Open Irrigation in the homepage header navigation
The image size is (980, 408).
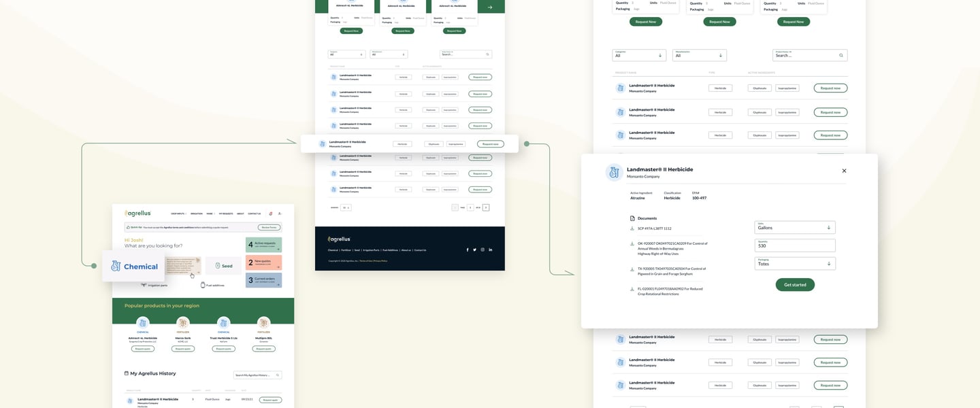pos(197,214)
